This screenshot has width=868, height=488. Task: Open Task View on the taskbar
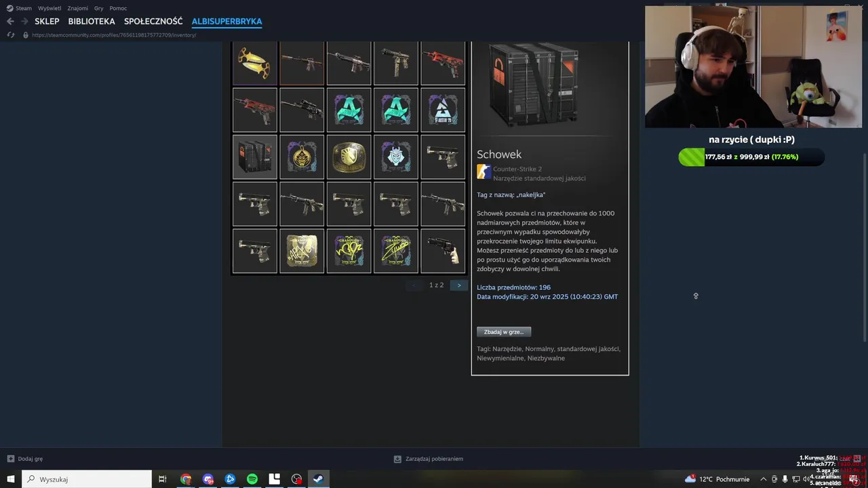162,479
